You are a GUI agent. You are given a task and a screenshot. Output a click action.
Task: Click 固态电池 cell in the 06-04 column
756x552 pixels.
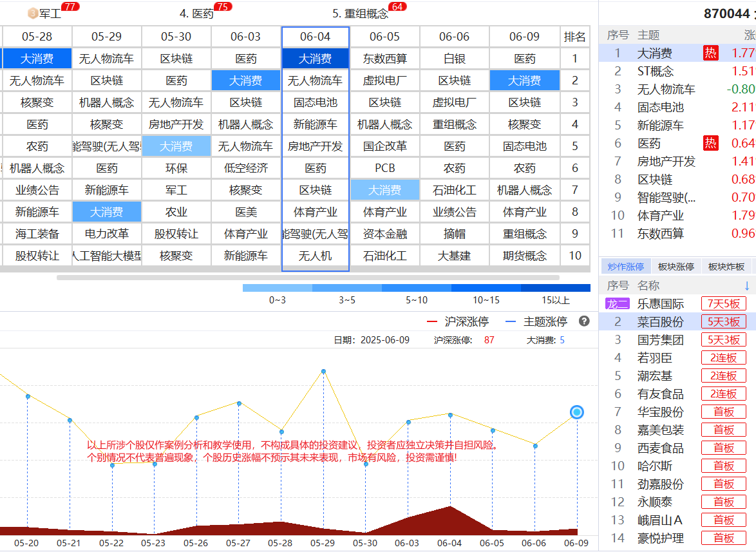click(316, 102)
